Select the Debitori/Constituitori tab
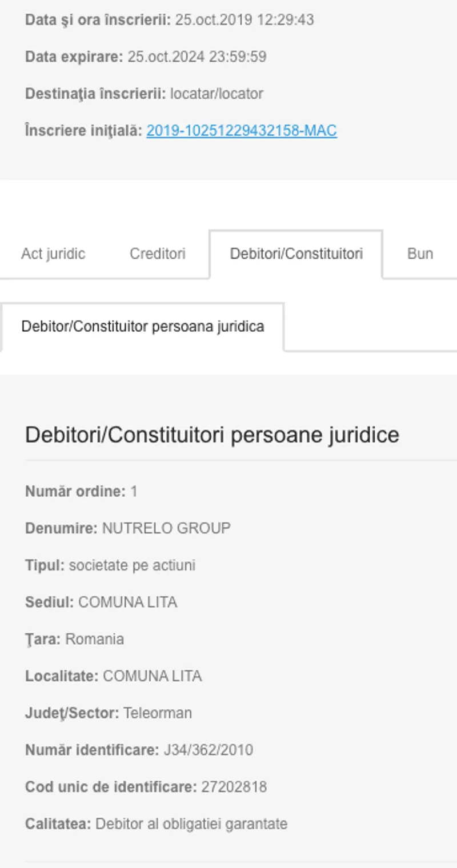This screenshot has width=457, height=868. (x=296, y=254)
